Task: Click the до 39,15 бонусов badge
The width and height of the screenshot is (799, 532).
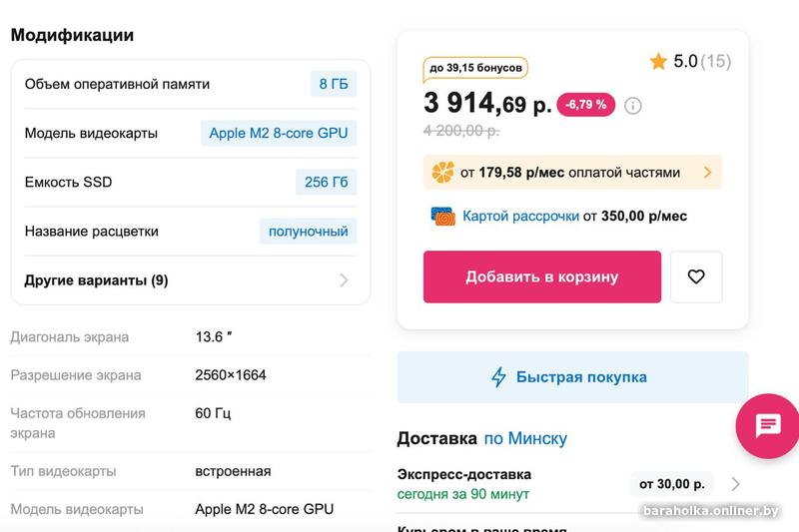Action: tap(475, 68)
